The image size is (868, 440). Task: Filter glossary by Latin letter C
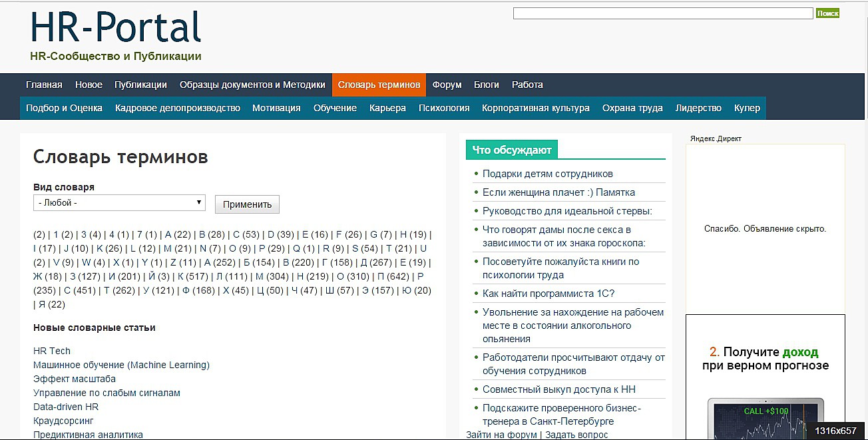click(236, 234)
